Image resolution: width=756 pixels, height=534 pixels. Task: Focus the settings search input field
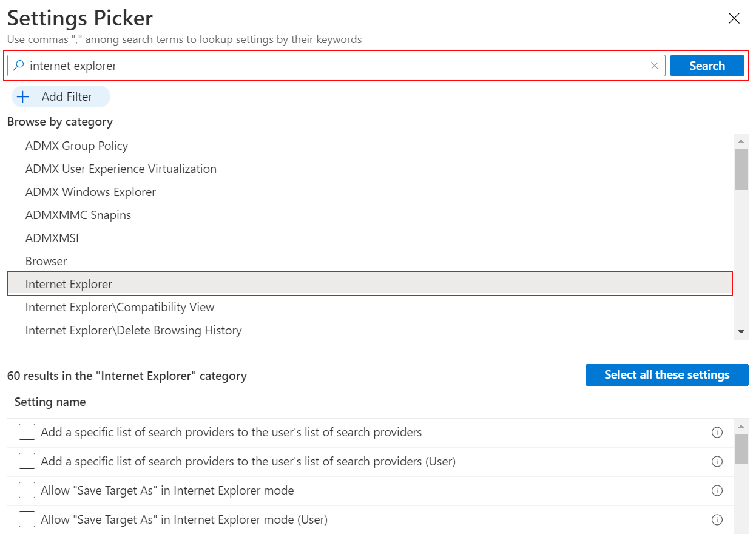[x=334, y=66]
